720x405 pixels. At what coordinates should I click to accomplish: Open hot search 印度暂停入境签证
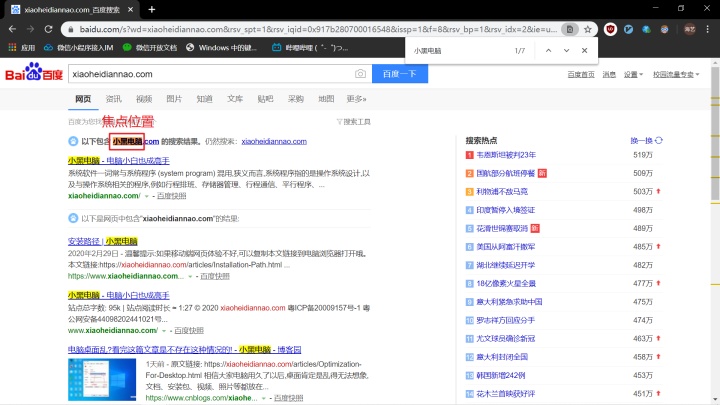pos(506,210)
